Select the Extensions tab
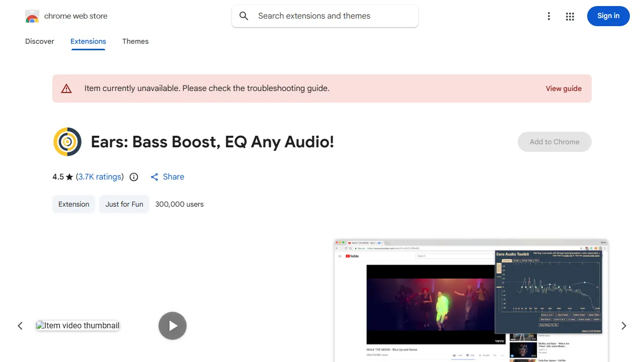 pos(88,41)
